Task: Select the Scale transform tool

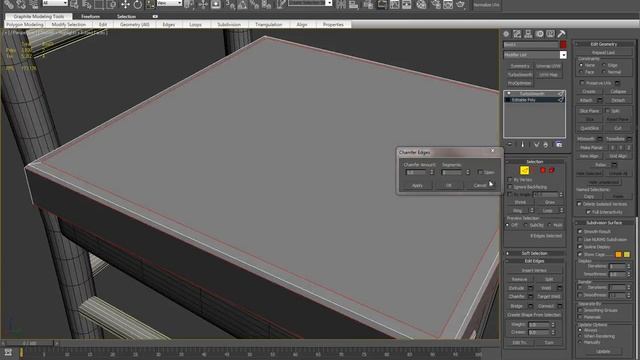Action: pos(150,4)
